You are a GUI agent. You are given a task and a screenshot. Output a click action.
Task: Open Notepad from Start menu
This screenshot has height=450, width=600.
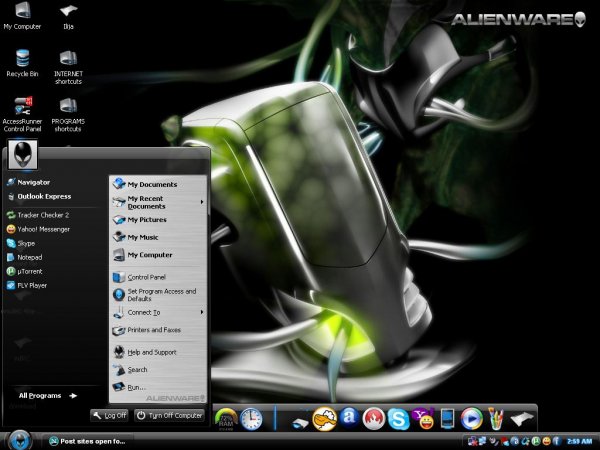point(24,258)
